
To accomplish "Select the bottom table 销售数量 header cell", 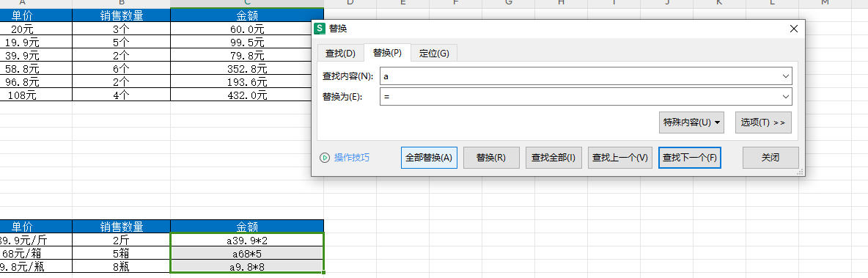I will tap(121, 227).
